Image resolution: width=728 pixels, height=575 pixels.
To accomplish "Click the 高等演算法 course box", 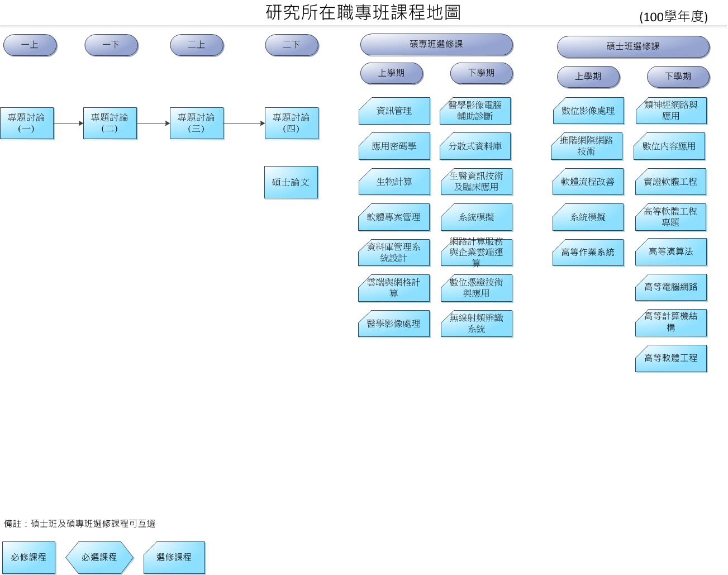I will point(670,252).
